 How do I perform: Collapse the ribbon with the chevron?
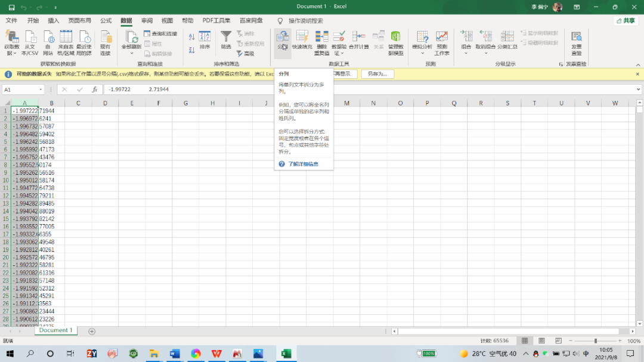(x=638, y=64)
